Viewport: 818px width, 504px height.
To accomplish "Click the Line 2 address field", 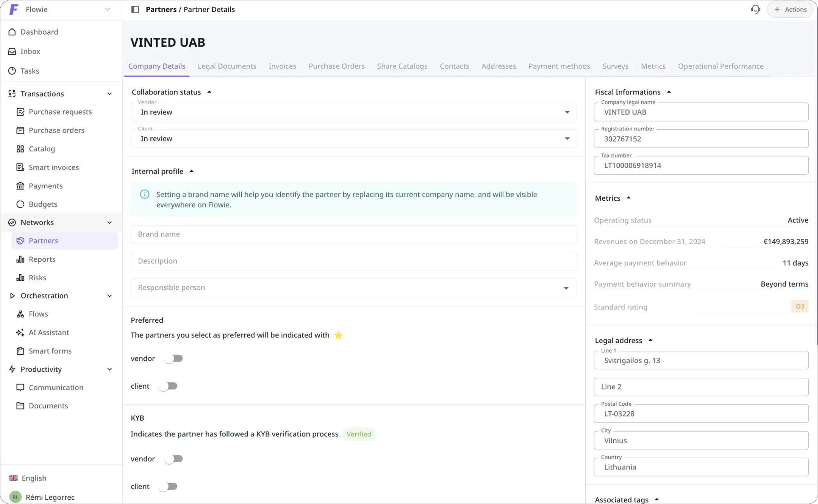I will tap(701, 387).
